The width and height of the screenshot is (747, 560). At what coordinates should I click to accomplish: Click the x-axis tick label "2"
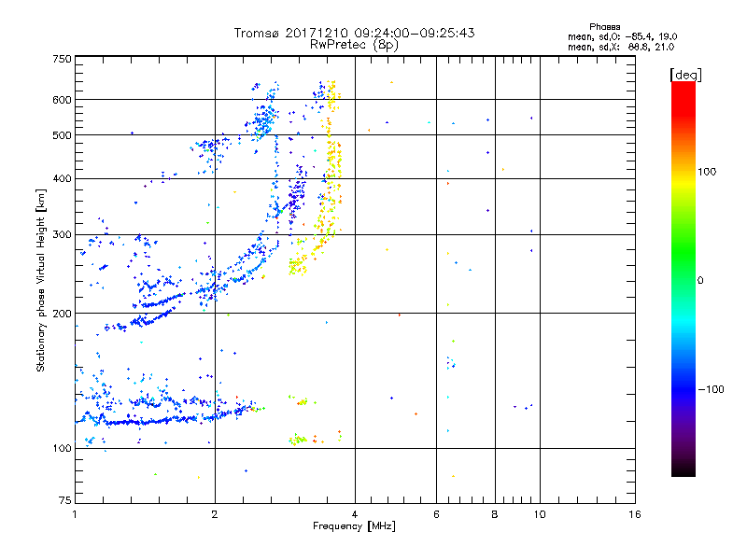click(215, 514)
